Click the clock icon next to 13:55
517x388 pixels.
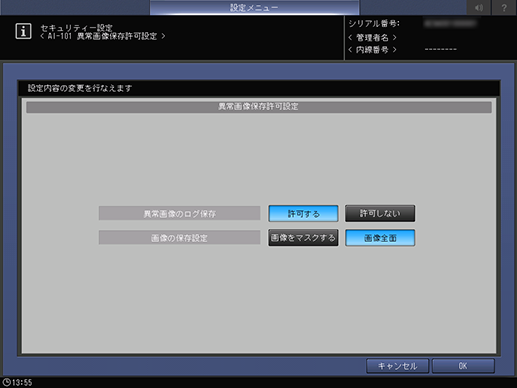[6, 382]
